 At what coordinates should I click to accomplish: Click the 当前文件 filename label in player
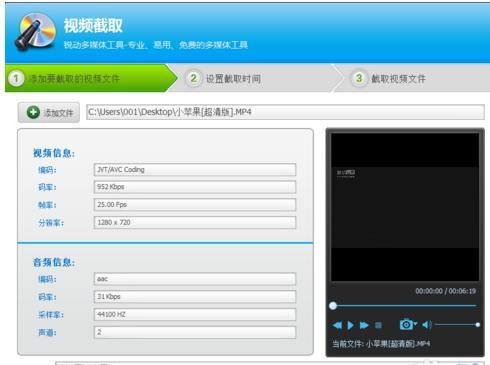(x=381, y=344)
